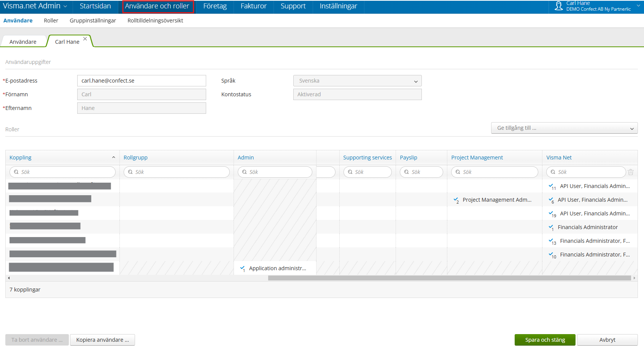Switch to the Roller sub-tab
The image size is (644, 360).
(x=51, y=21)
